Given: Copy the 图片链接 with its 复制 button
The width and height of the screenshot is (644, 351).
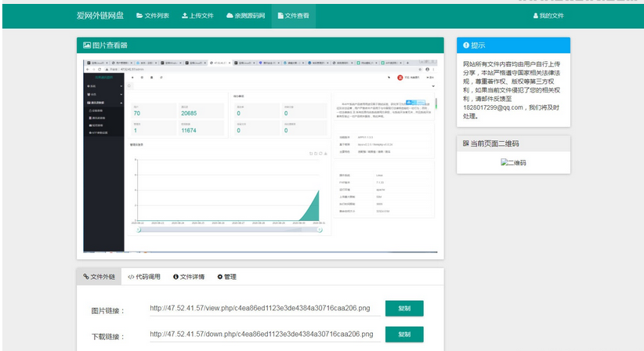Looking at the screenshot, I should point(404,309).
